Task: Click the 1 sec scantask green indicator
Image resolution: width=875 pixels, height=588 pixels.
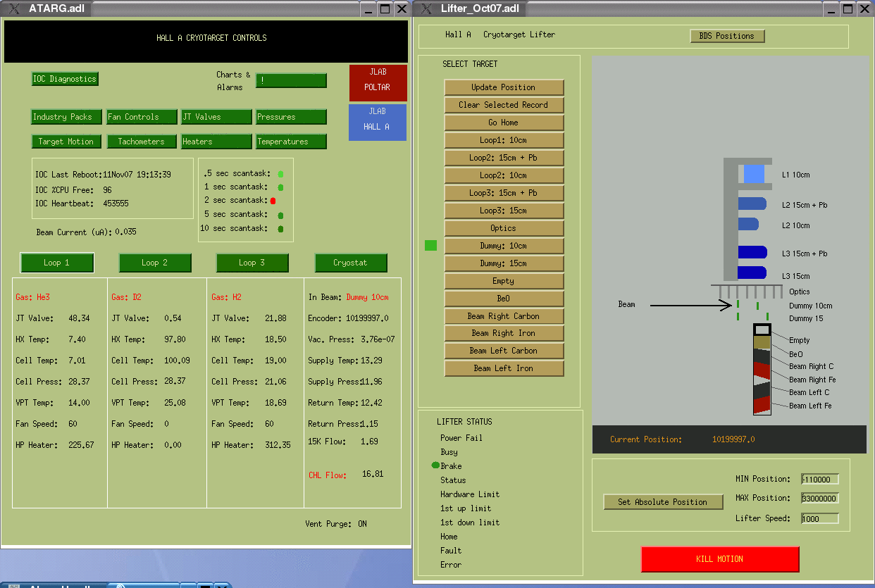Action: pos(280,187)
